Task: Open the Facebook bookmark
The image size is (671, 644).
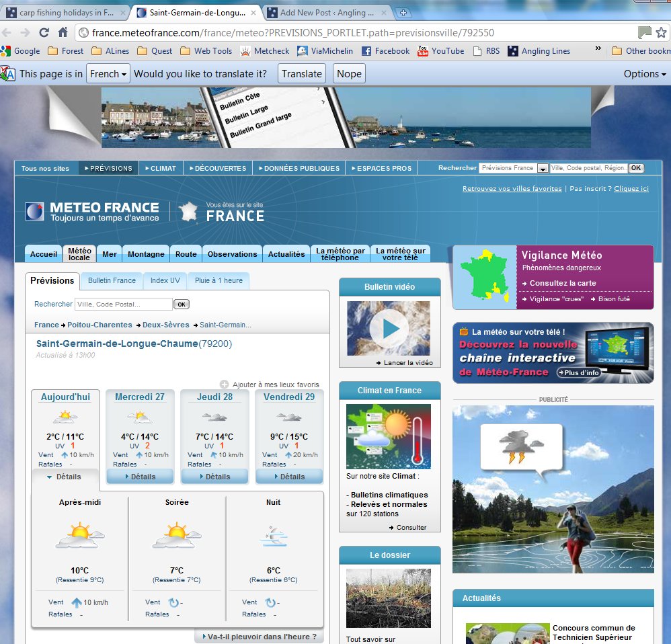Action: pos(385,51)
